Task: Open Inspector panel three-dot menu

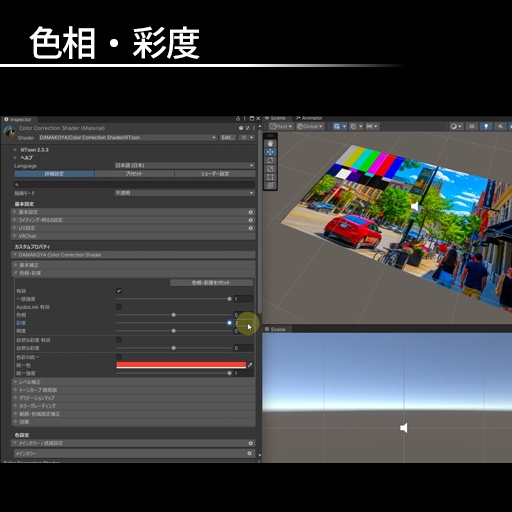Action: (245, 119)
